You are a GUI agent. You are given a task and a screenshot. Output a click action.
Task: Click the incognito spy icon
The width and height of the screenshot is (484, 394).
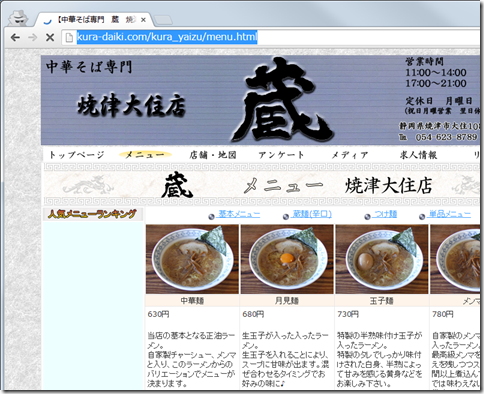18,18
